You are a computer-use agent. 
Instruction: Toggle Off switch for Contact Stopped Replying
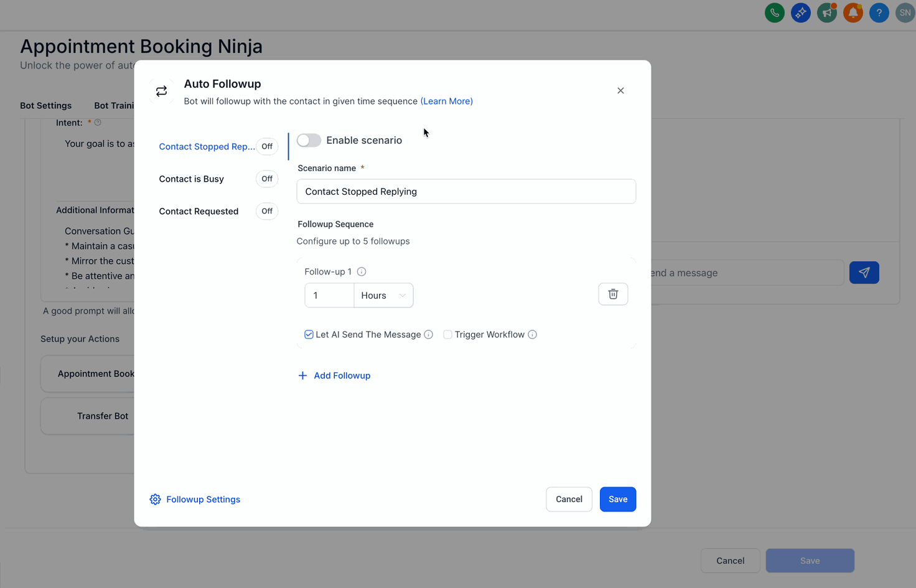267,147
